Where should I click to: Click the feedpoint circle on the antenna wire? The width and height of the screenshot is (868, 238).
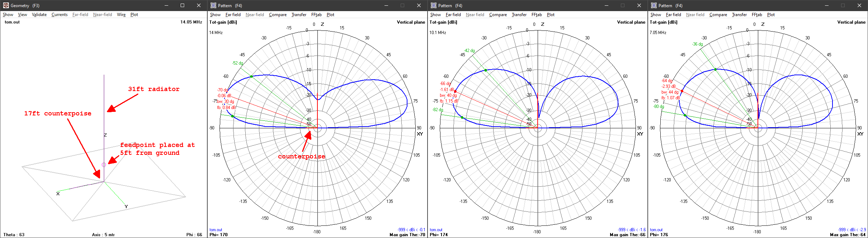104,165
